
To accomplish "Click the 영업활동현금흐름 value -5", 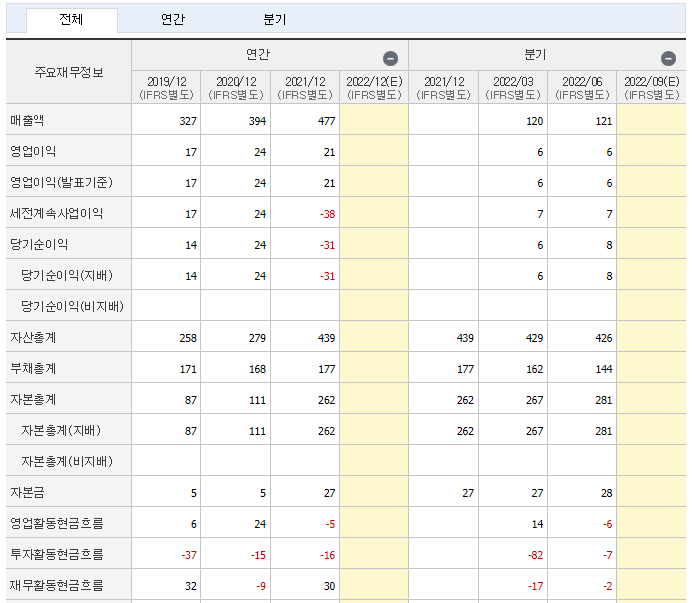I will pos(331,524).
